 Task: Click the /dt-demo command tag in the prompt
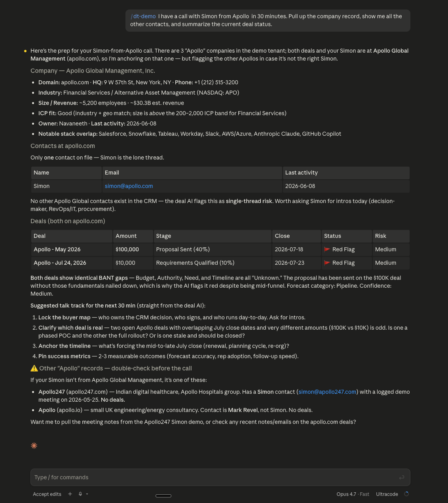click(x=143, y=16)
